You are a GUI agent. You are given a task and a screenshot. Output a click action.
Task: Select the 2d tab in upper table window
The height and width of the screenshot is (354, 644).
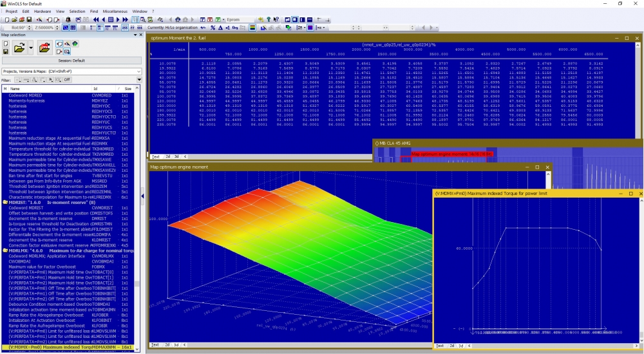(167, 156)
